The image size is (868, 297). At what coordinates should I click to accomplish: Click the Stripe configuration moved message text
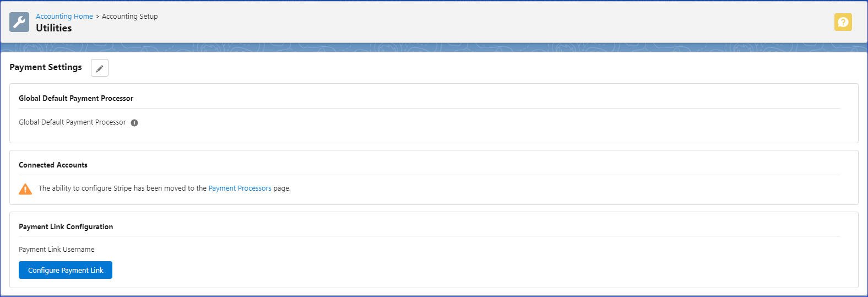point(122,188)
